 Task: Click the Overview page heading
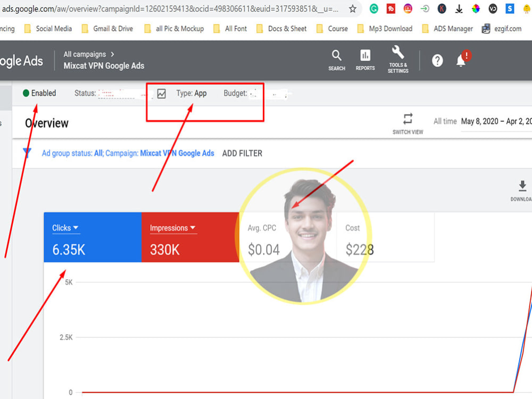[47, 123]
